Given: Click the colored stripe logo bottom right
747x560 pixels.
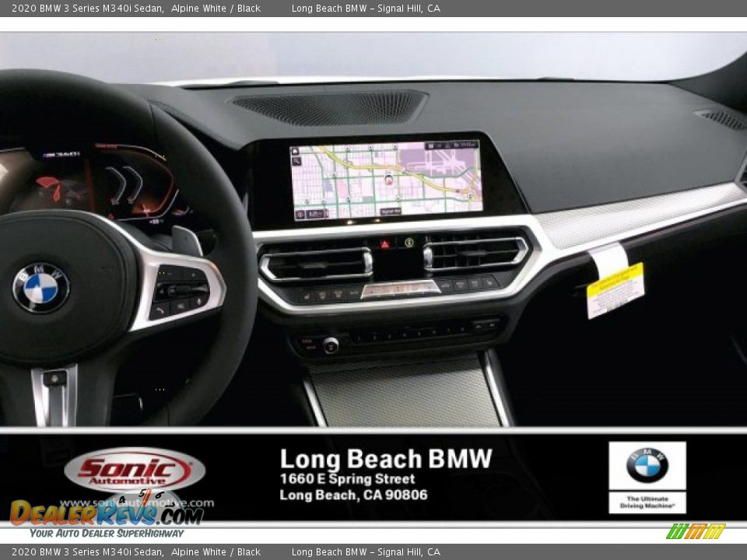Looking at the screenshot, I should (x=696, y=531).
